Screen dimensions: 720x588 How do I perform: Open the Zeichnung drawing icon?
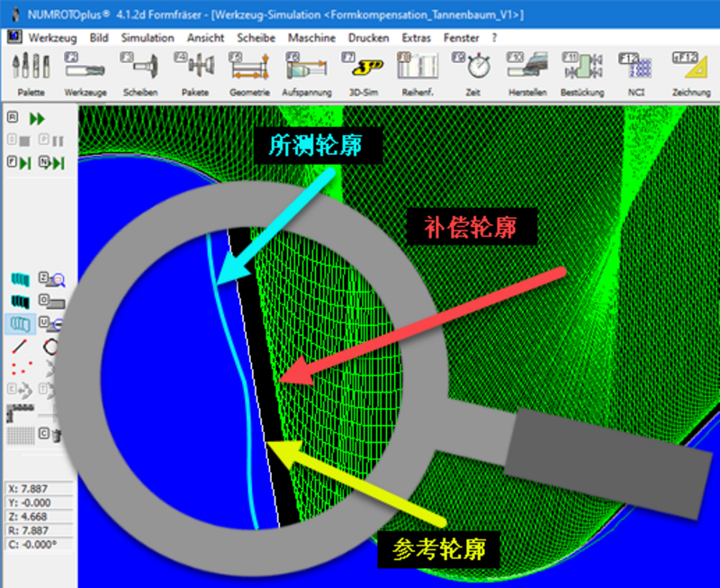pos(690,69)
